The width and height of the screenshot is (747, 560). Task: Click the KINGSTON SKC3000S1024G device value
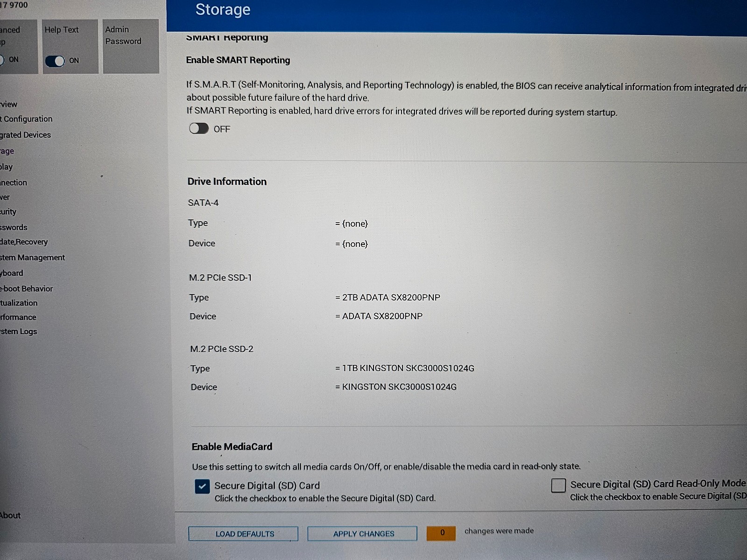[399, 387]
